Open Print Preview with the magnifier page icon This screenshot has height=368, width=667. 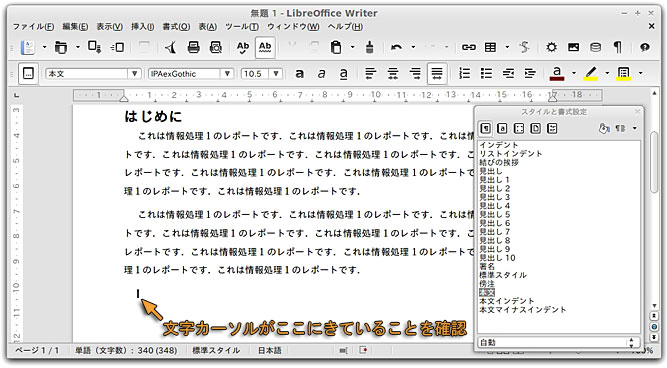point(216,47)
